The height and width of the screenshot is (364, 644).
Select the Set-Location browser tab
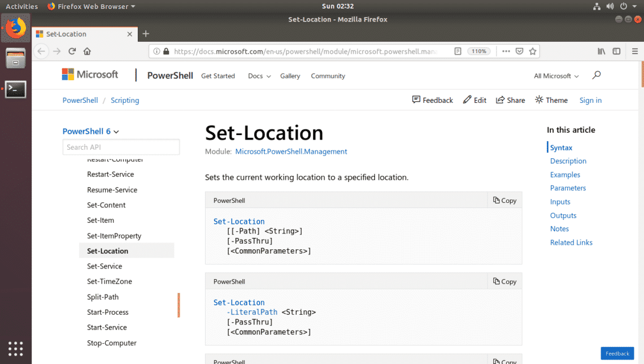pyautogui.click(x=85, y=34)
